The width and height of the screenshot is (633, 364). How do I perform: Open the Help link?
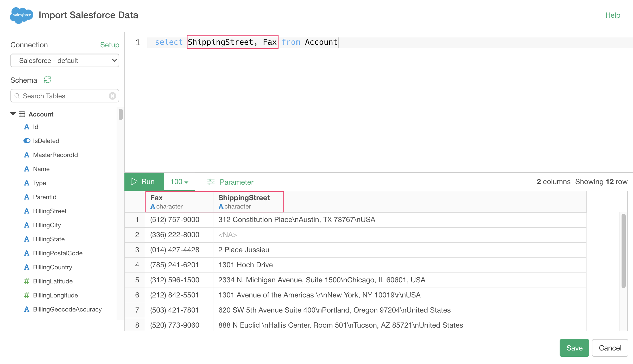coord(613,15)
